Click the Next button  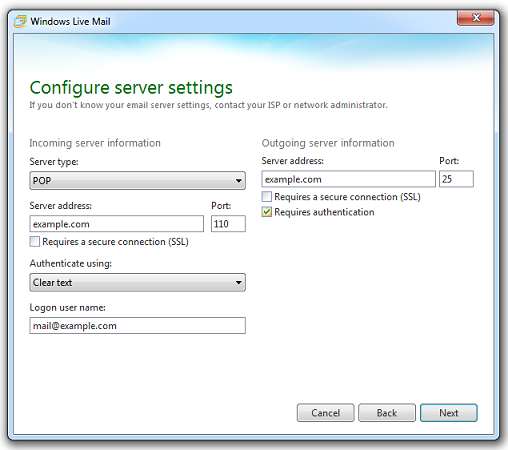coord(449,413)
